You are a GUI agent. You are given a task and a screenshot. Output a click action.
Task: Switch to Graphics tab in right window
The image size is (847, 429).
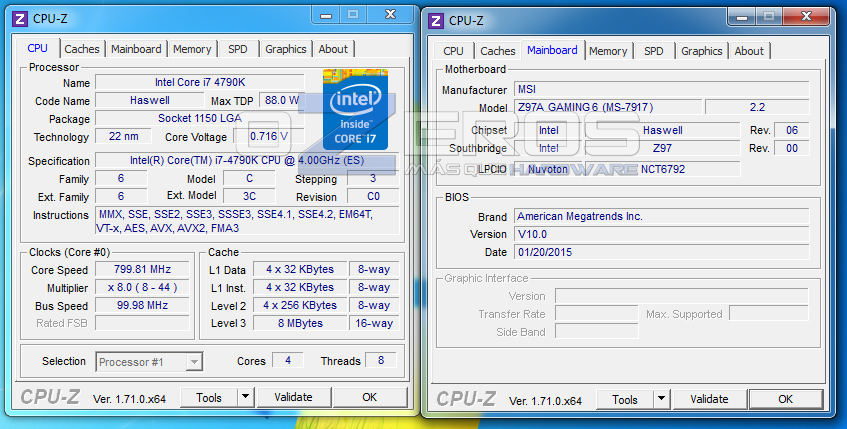click(x=702, y=51)
